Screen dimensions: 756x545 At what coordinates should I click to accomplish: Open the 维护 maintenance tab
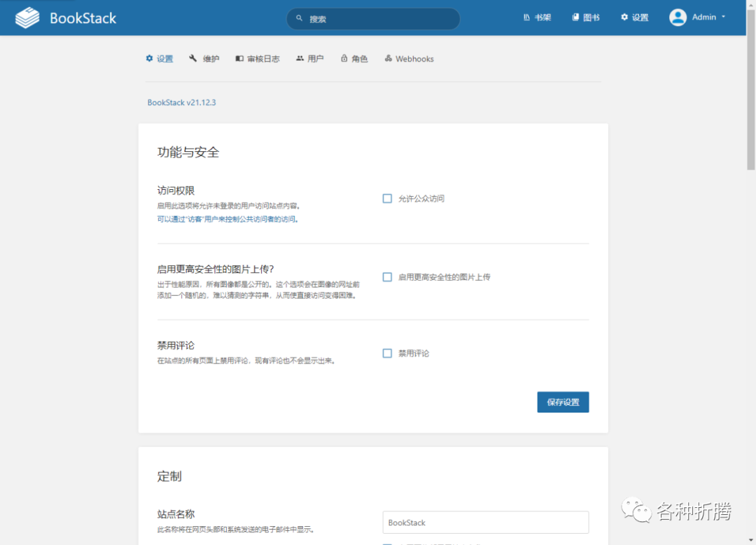pos(204,58)
